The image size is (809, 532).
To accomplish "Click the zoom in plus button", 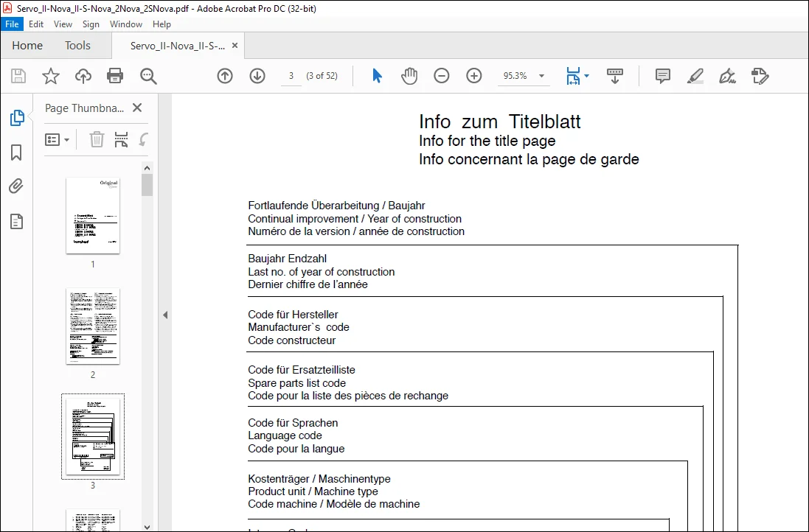I will click(x=473, y=76).
